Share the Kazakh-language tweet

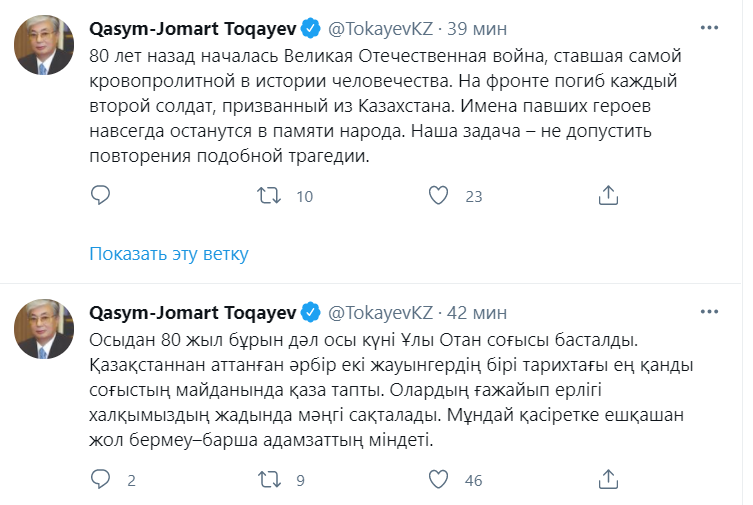[x=607, y=481]
